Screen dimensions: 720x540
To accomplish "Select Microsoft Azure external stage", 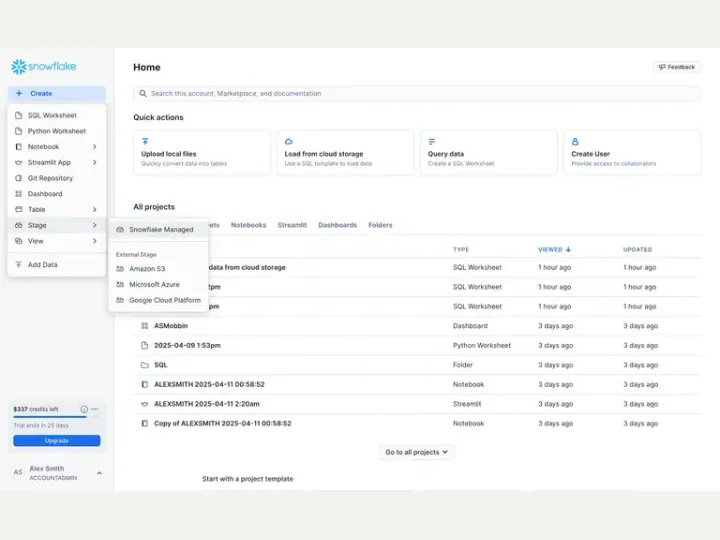I will click(158, 284).
